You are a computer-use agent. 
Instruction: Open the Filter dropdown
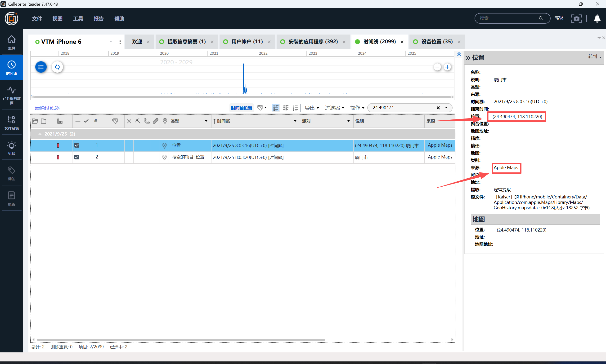tap(334, 108)
